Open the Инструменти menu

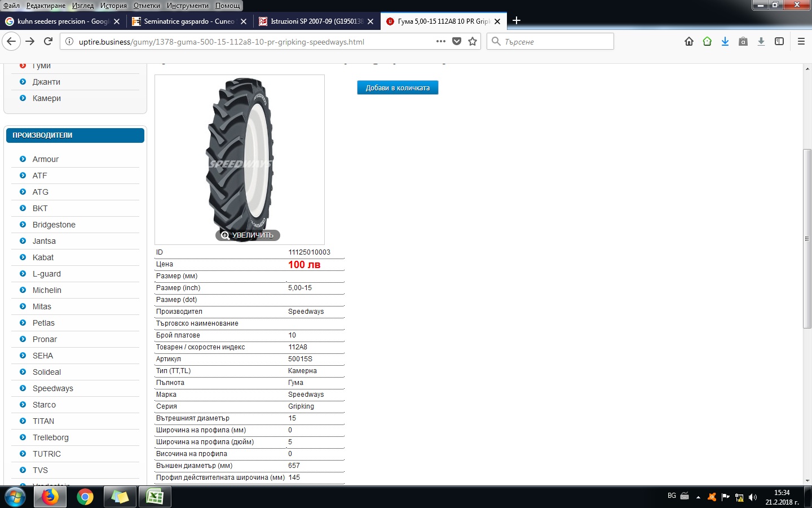pos(187,6)
